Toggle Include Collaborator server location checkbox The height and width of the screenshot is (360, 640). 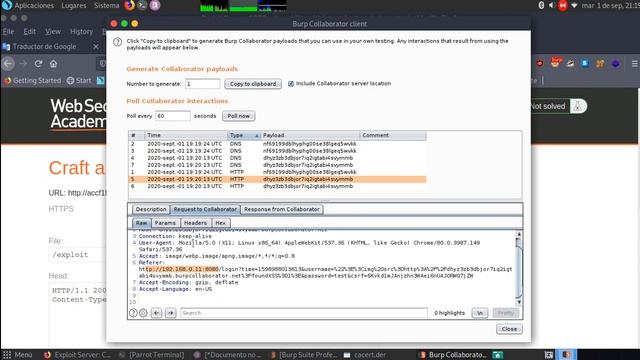tap(291, 84)
